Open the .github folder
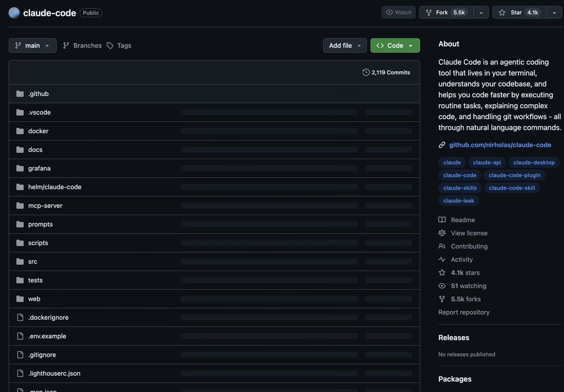The height and width of the screenshot is (392, 564). coord(39,94)
